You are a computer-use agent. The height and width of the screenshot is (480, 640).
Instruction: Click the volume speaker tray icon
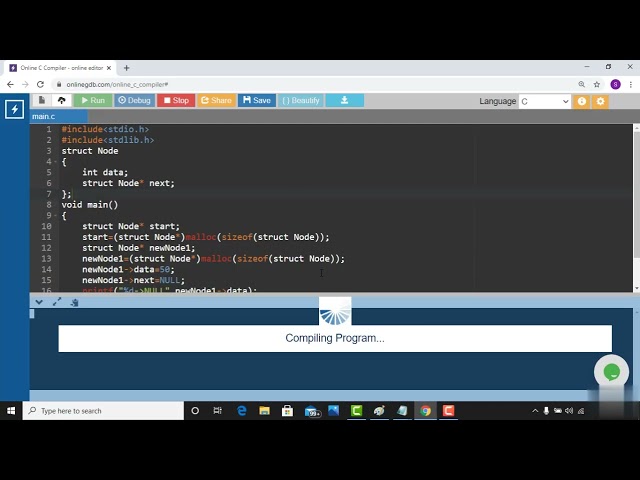(569, 411)
